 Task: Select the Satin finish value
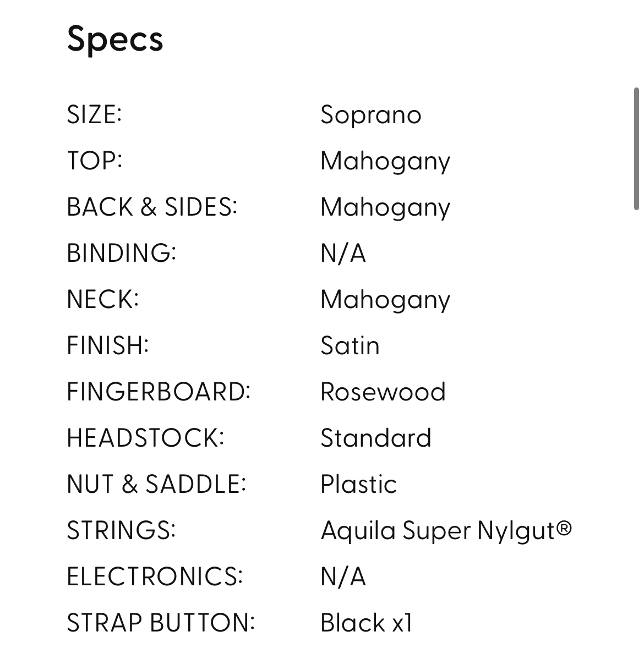point(350,346)
